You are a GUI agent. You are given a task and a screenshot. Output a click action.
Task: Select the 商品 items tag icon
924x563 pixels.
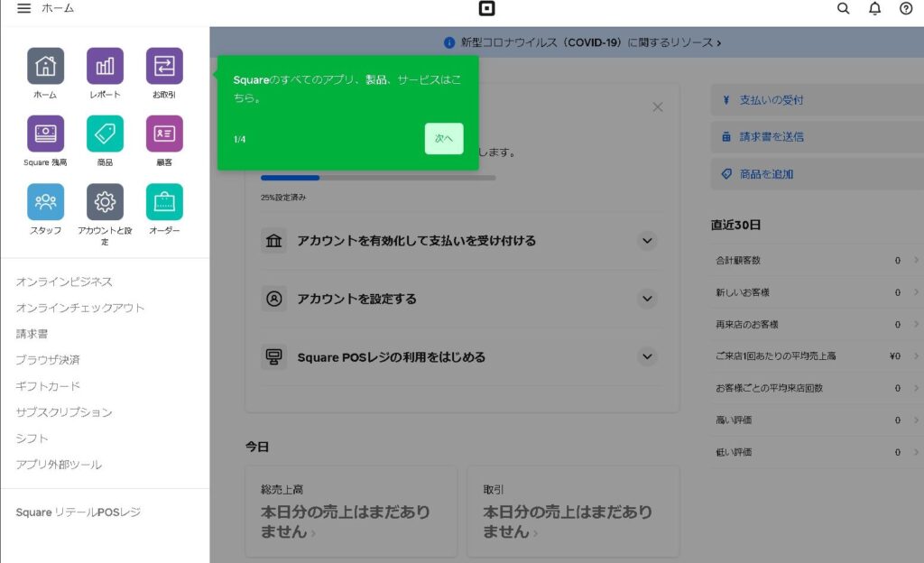point(105,134)
